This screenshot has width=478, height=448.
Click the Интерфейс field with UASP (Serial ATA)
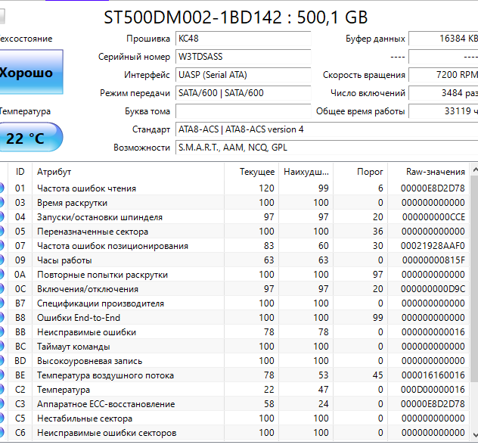click(242, 75)
